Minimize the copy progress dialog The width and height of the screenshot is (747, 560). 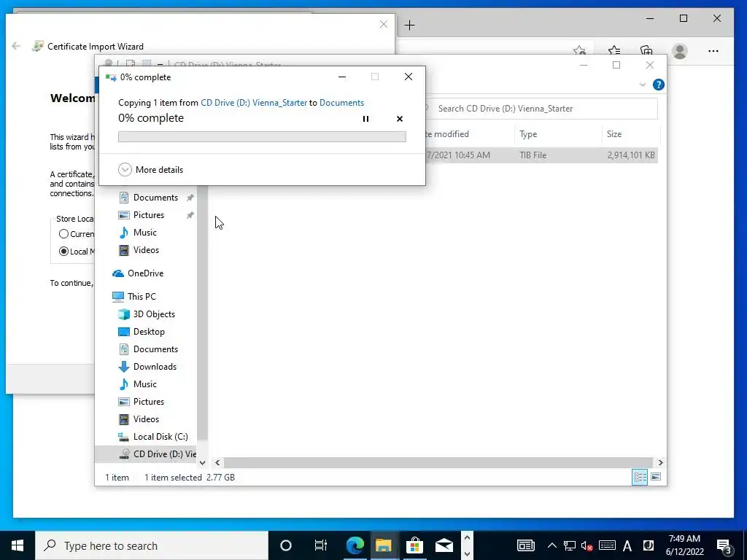[x=342, y=77]
